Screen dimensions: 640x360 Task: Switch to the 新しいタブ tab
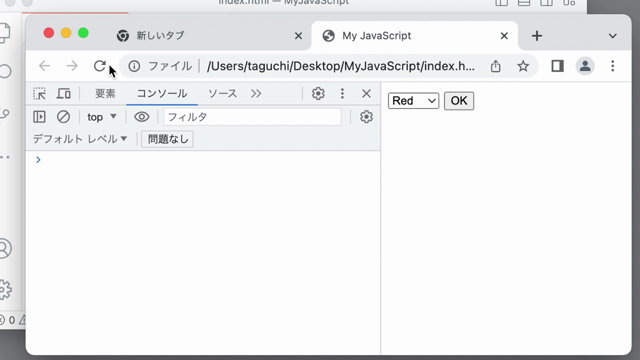(x=208, y=36)
